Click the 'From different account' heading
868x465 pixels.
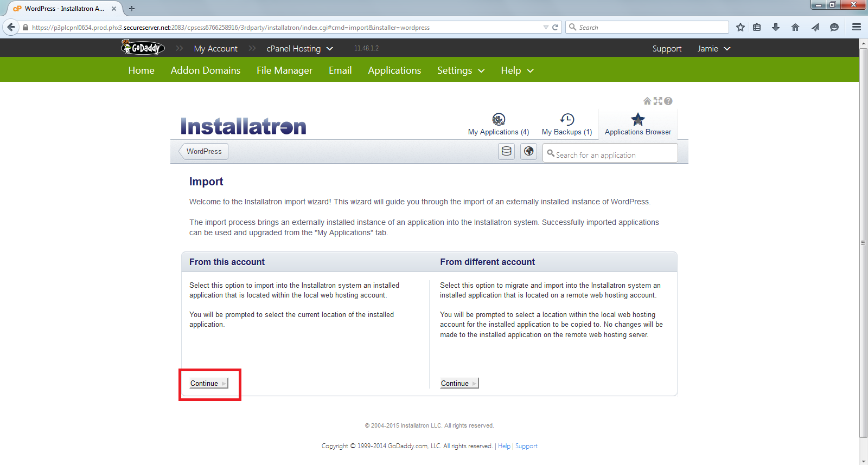click(x=487, y=262)
